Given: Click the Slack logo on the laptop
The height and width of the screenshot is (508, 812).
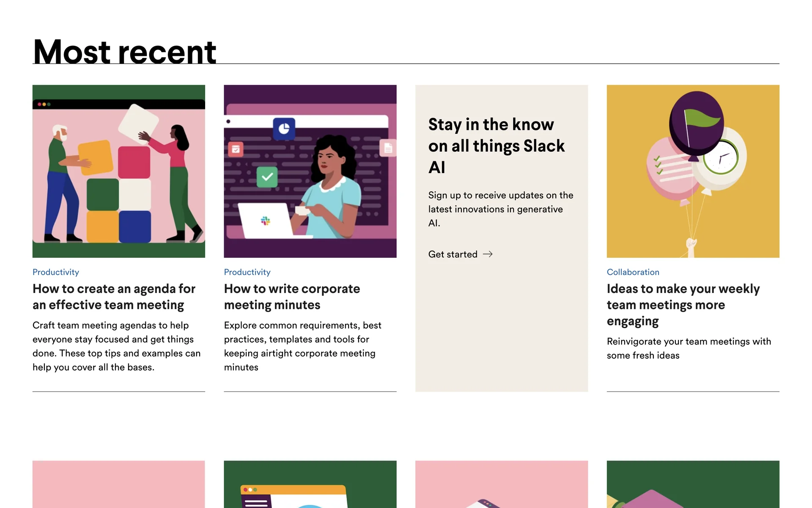Looking at the screenshot, I should click(x=266, y=221).
